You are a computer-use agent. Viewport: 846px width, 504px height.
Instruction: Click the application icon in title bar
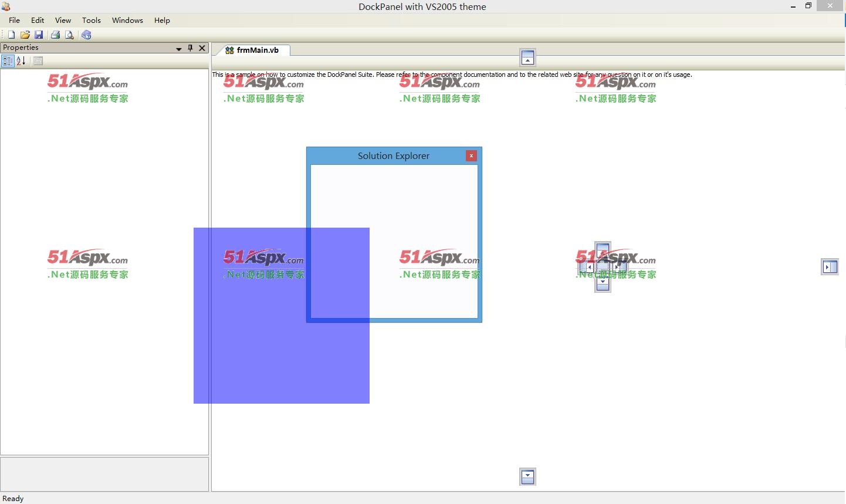click(6, 6)
